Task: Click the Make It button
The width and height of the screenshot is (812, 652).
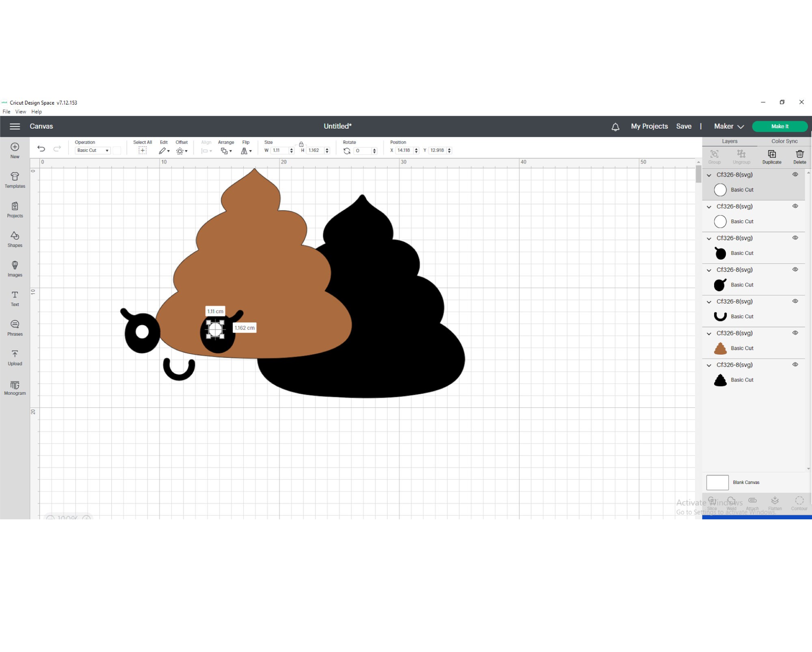Action: click(x=779, y=126)
